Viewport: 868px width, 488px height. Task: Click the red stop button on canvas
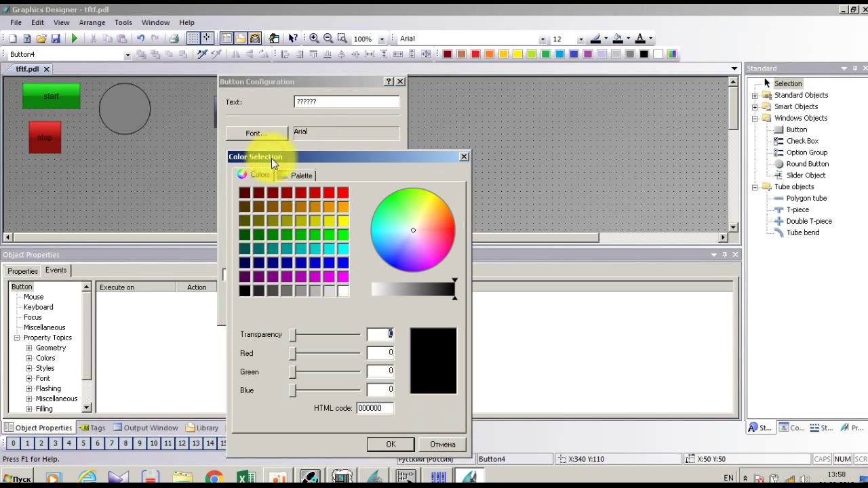tap(45, 138)
